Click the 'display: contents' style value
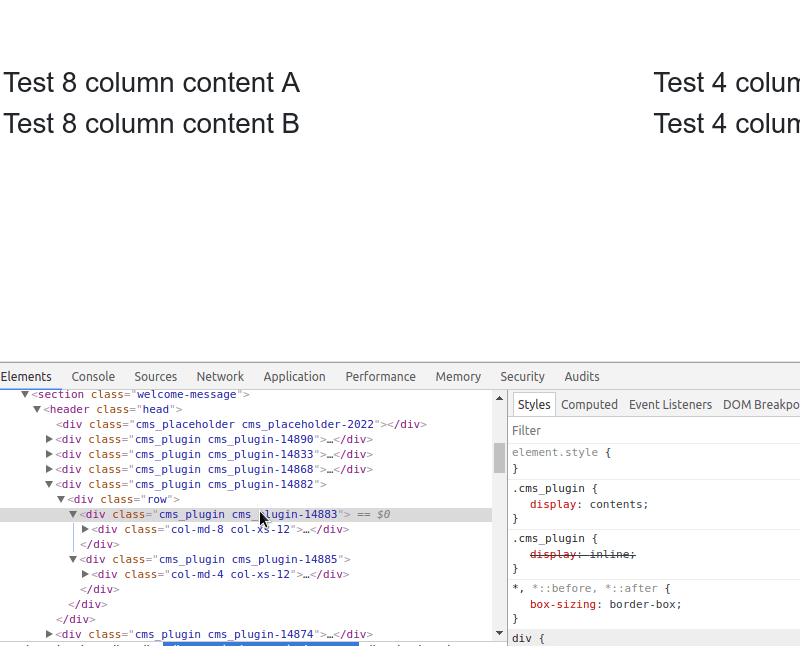Screen dimensions: 800x646 click(618, 504)
